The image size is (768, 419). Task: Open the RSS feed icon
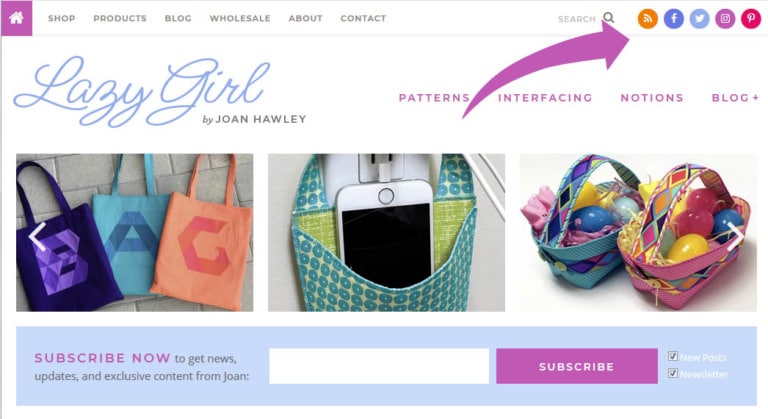pos(648,19)
